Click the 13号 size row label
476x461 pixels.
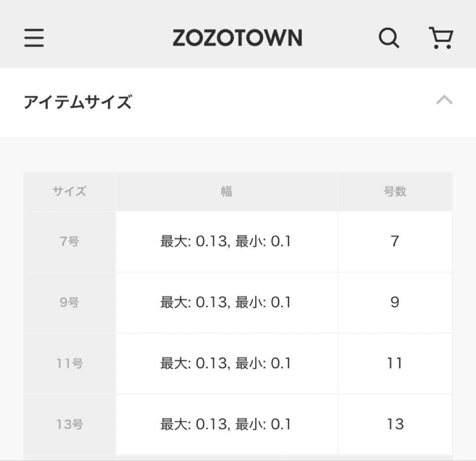coord(70,424)
